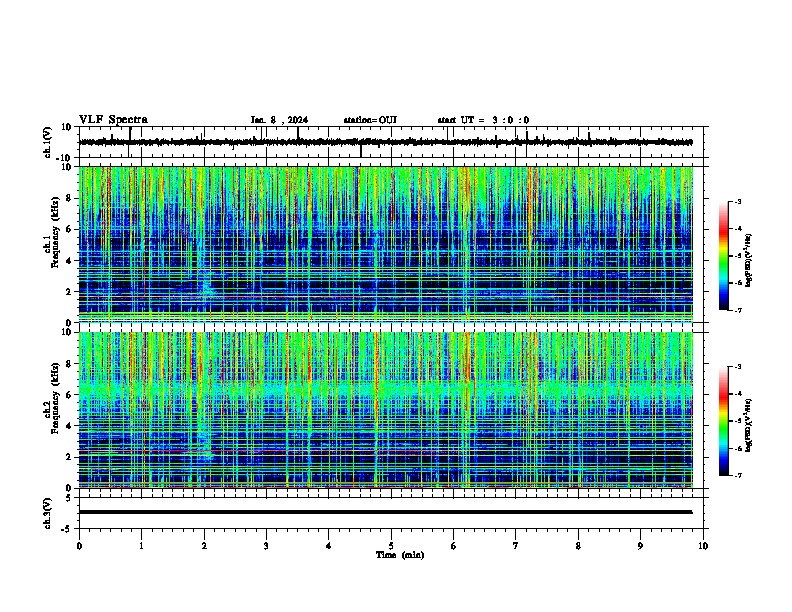Click the time axis tick label "4"

(x=329, y=546)
